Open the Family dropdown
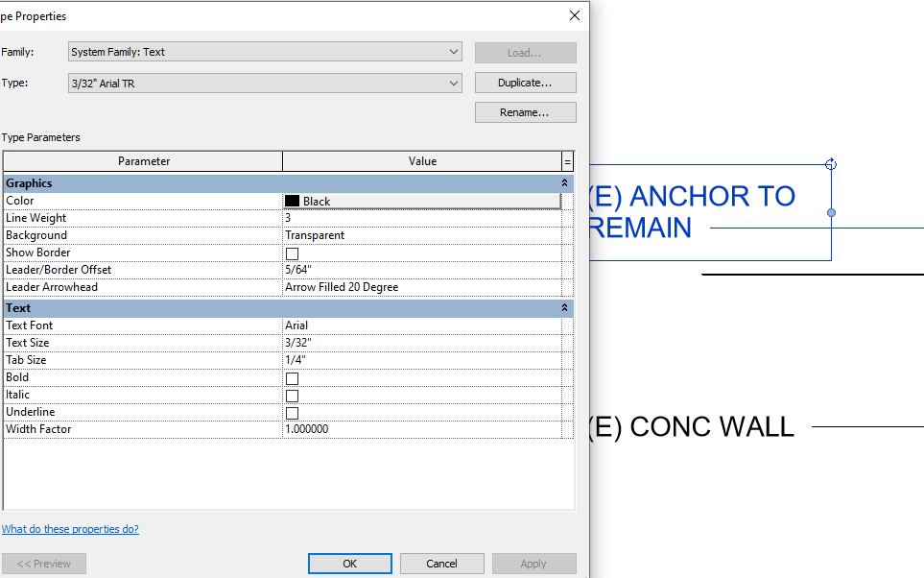Viewport: 924px width, 578px height. 453,52
